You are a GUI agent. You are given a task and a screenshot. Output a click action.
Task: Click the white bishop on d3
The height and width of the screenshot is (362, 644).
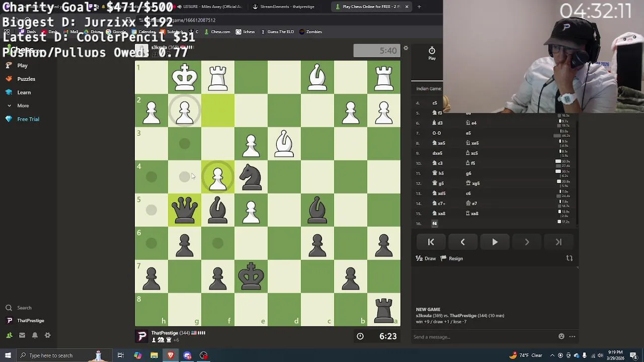coord(284,143)
